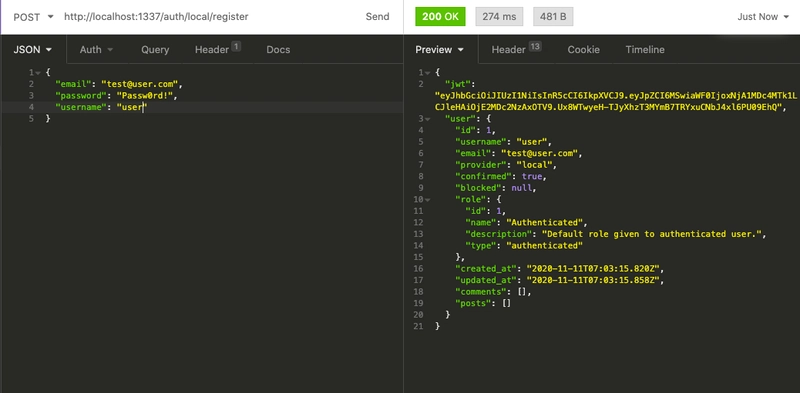Image resolution: width=800 pixels, height=393 pixels.
Task: Click the "updated_at" timestamp line
Action: coord(559,280)
